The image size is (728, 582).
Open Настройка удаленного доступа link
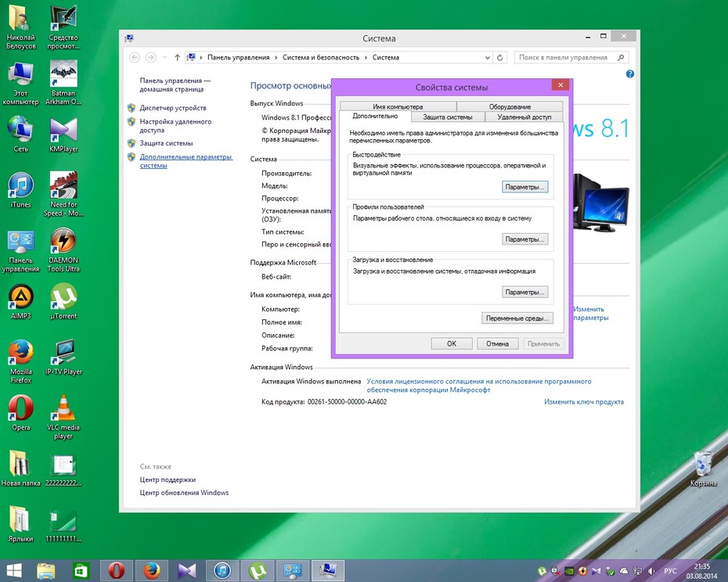(175, 126)
